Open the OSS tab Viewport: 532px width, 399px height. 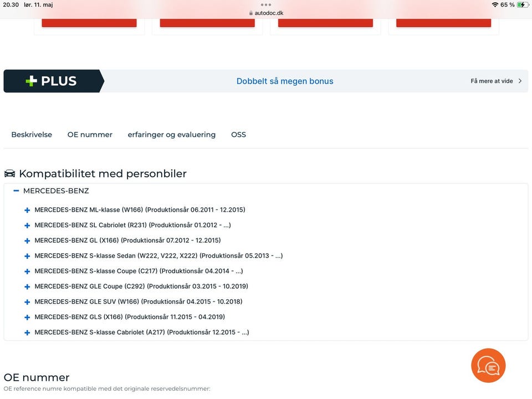(238, 135)
